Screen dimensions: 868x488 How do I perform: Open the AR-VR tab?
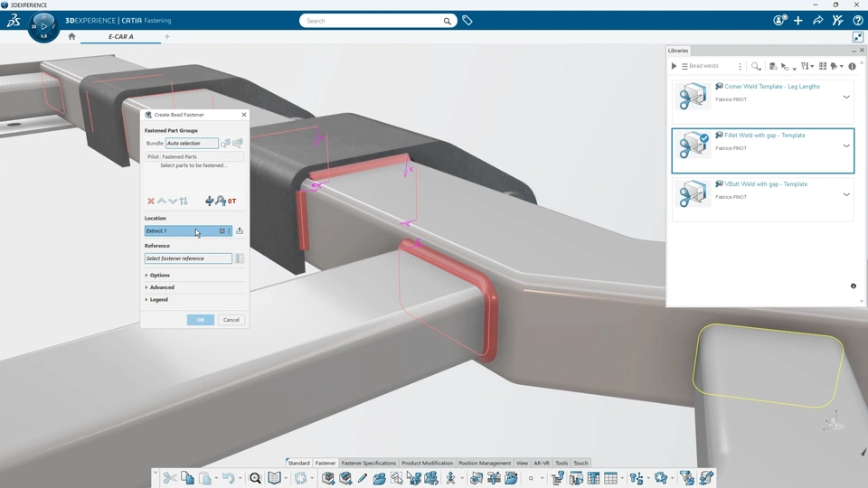pyautogui.click(x=542, y=463)
